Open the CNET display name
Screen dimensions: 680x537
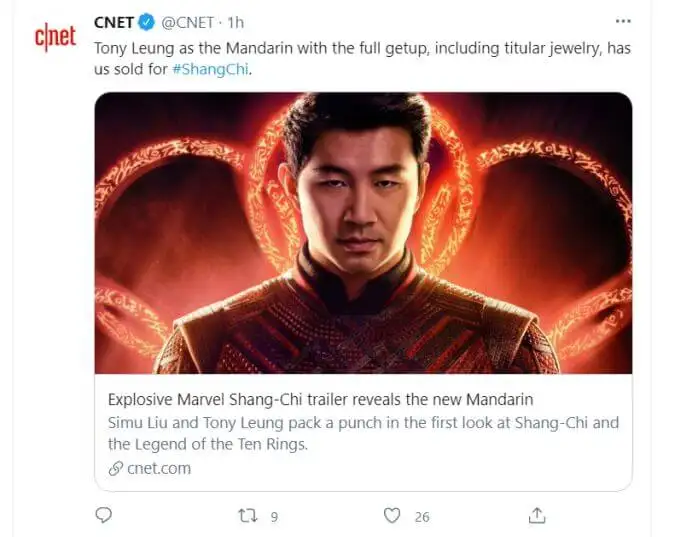click(114, 22)
